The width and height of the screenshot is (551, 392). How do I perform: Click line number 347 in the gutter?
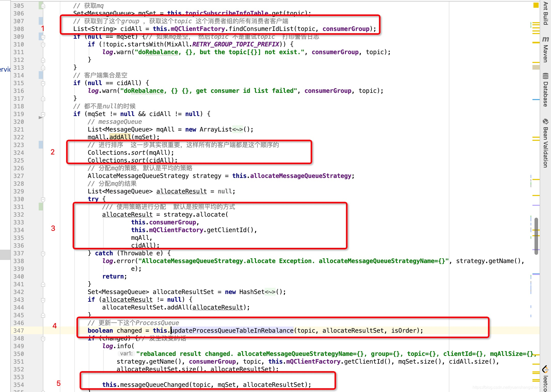[x=19, y=331]
